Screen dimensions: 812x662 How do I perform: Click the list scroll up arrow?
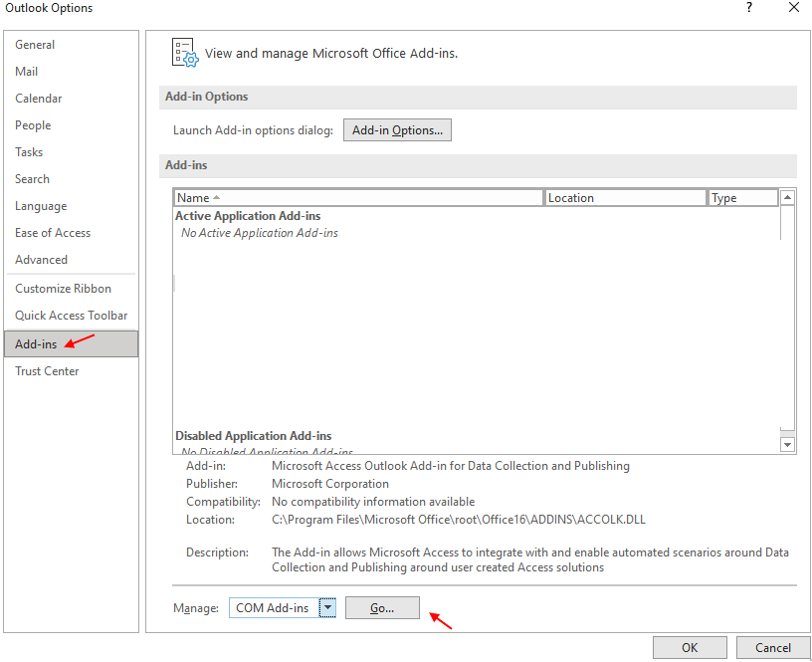(x=787, y=197)
